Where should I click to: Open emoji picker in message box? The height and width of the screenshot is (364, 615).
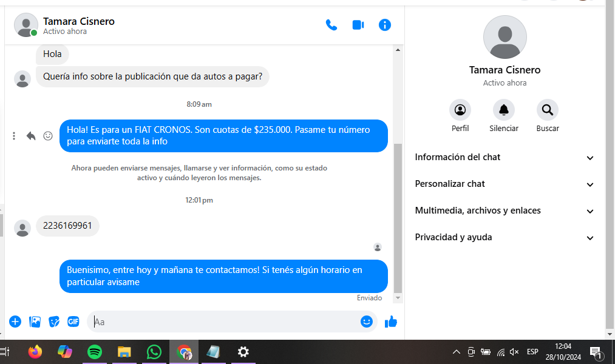(x=366, y=322)
